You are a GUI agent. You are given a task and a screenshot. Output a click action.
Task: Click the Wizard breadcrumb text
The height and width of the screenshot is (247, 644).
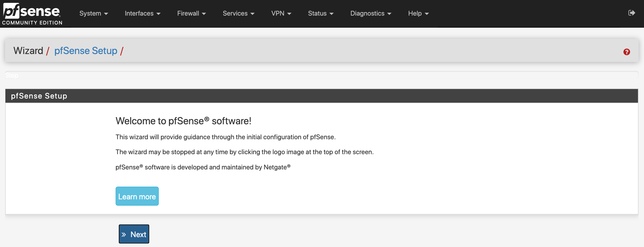coord(28,51)
